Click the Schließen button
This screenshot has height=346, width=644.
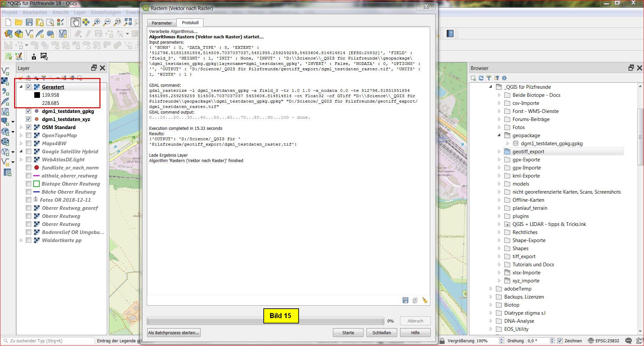(x=381, y=333)
